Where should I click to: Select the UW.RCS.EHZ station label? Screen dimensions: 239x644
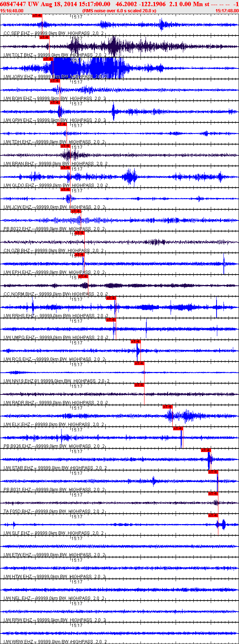(x=17, y=359)
